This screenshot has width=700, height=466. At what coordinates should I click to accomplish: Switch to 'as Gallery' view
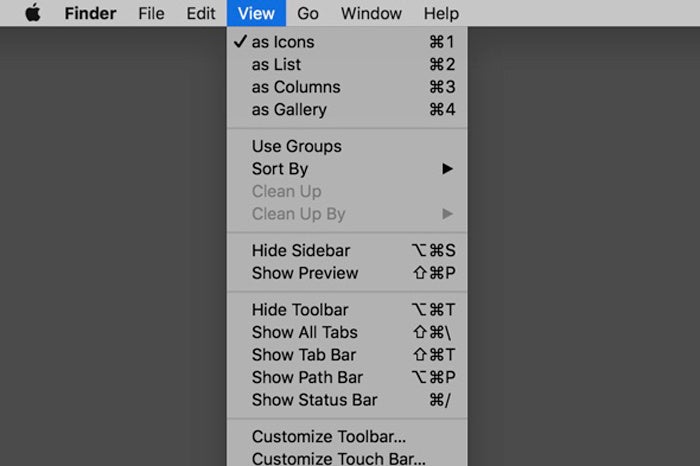click(347, 109)
